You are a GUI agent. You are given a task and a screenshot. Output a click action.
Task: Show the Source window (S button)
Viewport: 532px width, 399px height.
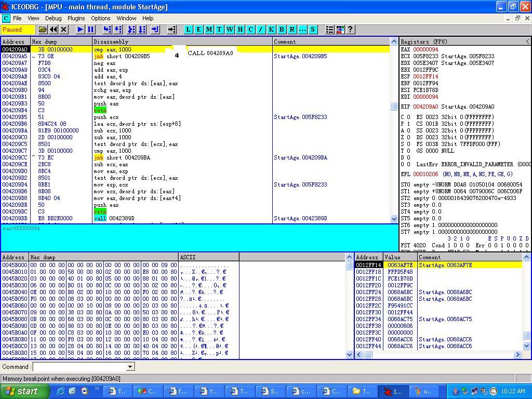click(x=312, y=30)
